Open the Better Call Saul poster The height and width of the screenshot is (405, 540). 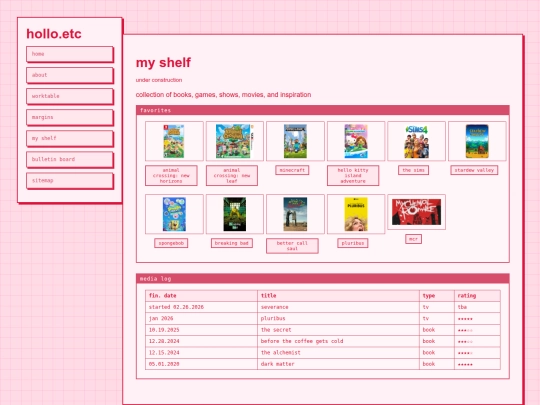click(295, 214)
